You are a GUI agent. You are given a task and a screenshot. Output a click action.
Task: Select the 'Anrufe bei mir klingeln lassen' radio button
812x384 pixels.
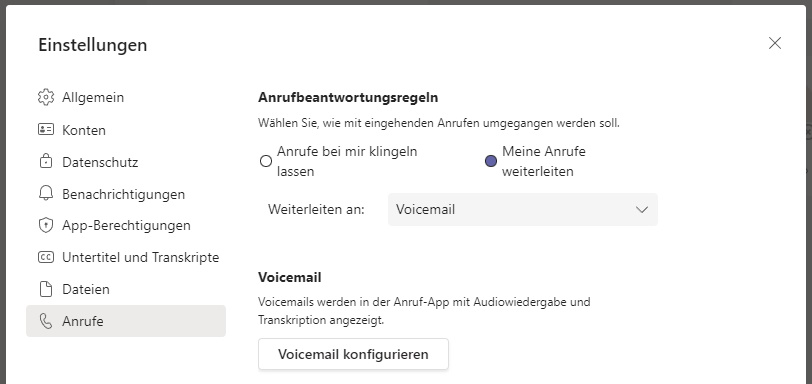[x=266, y=161]
